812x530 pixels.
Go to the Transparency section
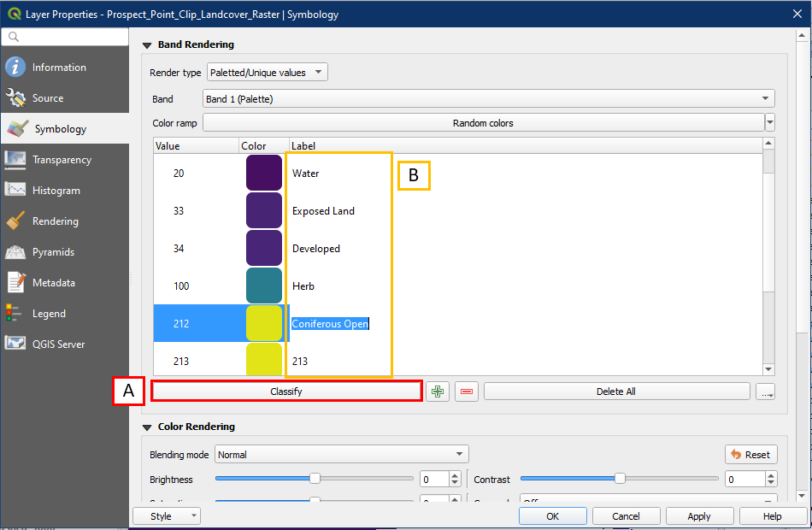point(61,160)
